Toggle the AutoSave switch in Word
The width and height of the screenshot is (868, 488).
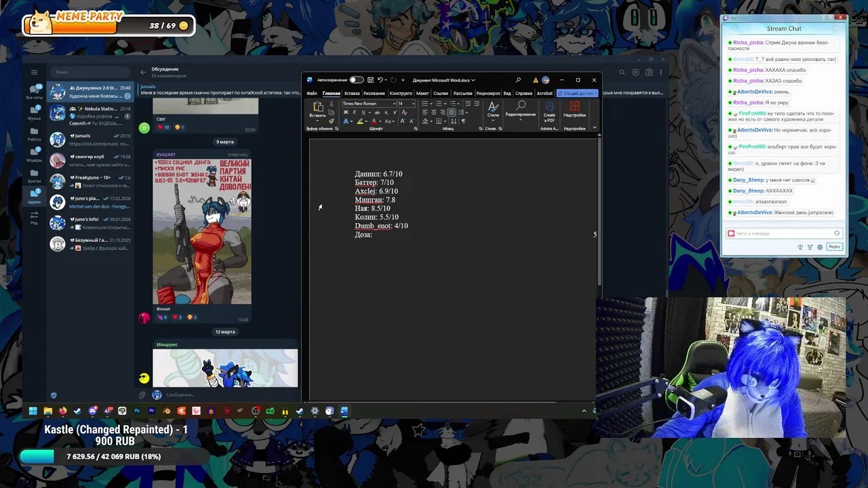tap(357, 80)
